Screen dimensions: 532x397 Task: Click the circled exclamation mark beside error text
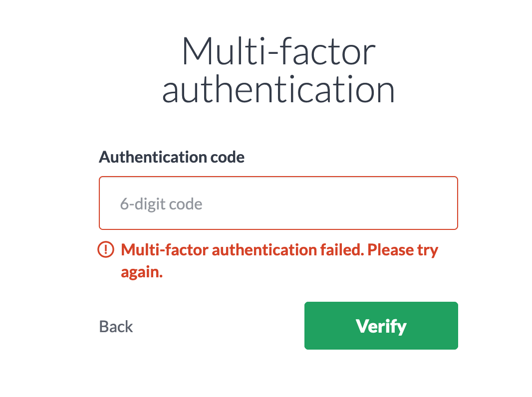point(106,249)
